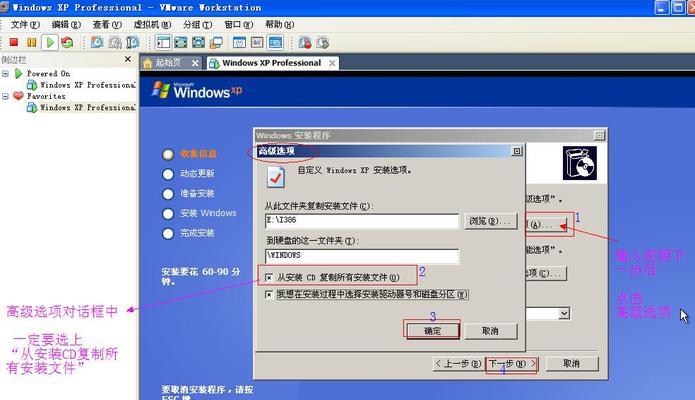Click the Summary view toolbar icon
The image size is (695, 400).
tap(239, 43)
